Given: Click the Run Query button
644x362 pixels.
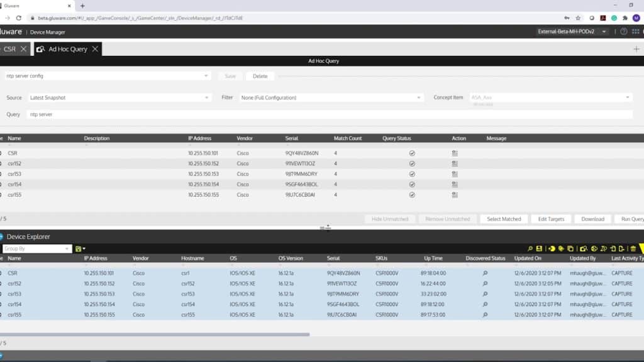Looking at the screenshot, I should (x=632, y=219).
